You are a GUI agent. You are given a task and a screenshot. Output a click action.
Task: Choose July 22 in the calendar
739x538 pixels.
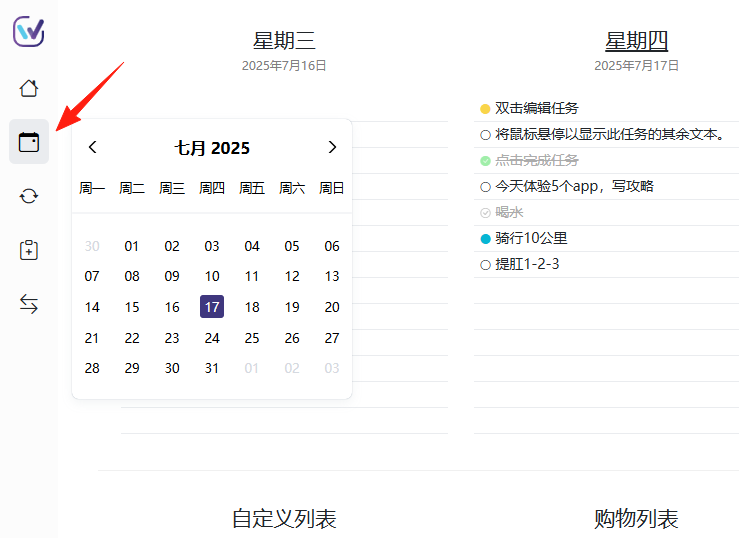coord(132,338)
